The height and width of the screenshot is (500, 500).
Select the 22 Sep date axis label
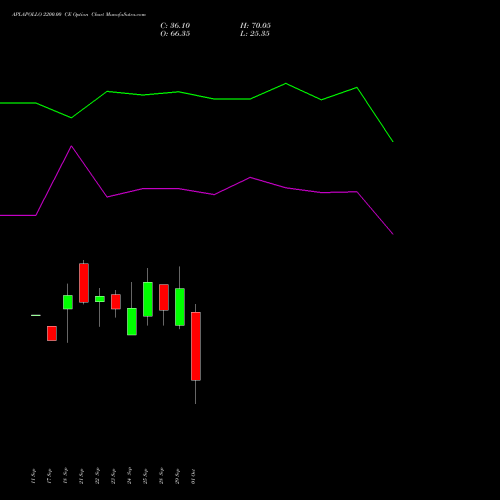97,476
